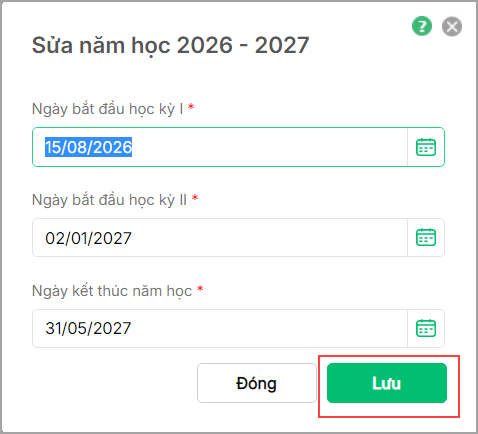Click the label Ngày bắt đầu học kỳ II
This screenshot has width=478, height=434.
coord(109,200)
